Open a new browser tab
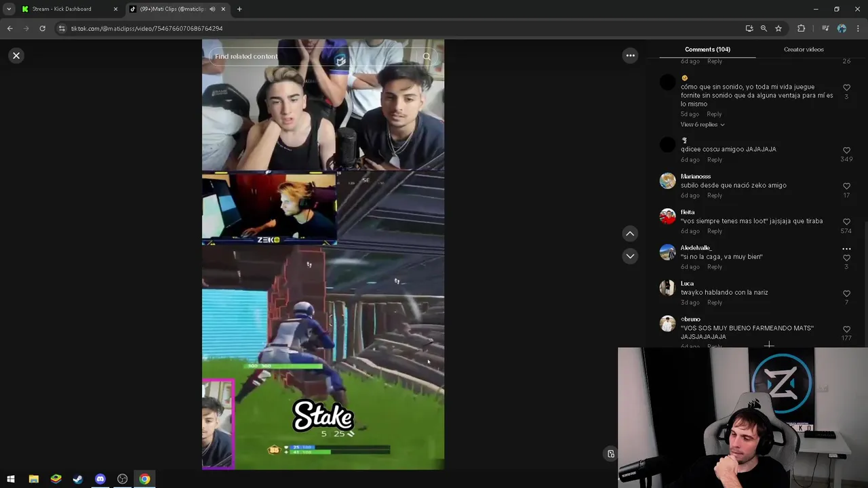 pos(239,9)
